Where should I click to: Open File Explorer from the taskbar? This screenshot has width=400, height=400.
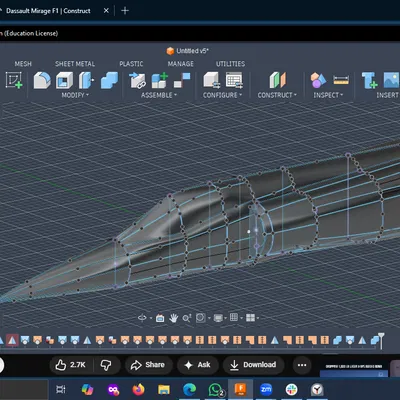click(x=164, y=389)
